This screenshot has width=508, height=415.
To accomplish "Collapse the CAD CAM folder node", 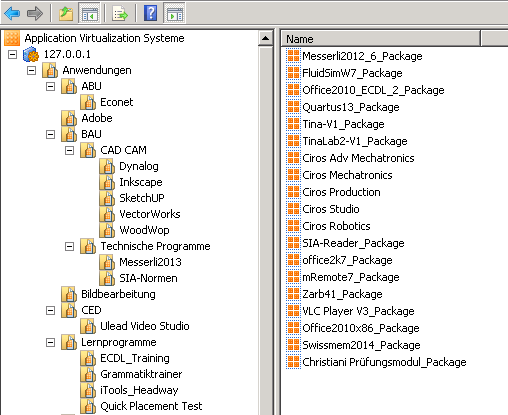I will coord(69,150).
